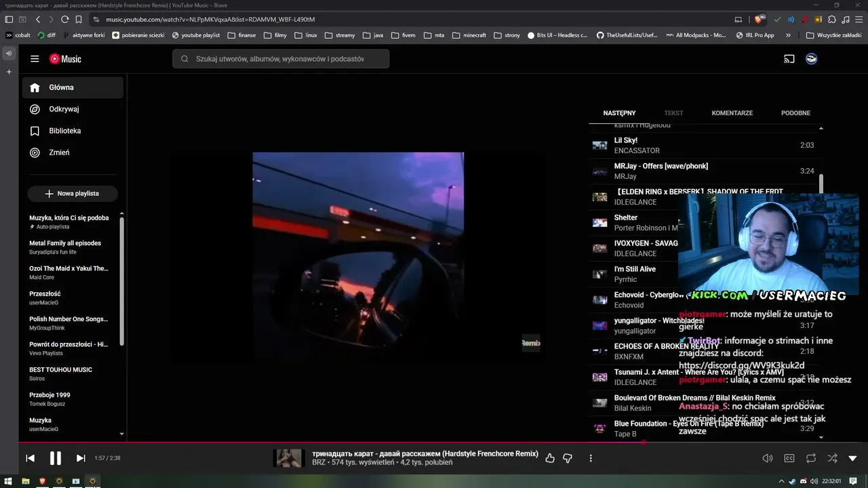
Task: Open the diff bookmark
Action: [x=47, y=35]
